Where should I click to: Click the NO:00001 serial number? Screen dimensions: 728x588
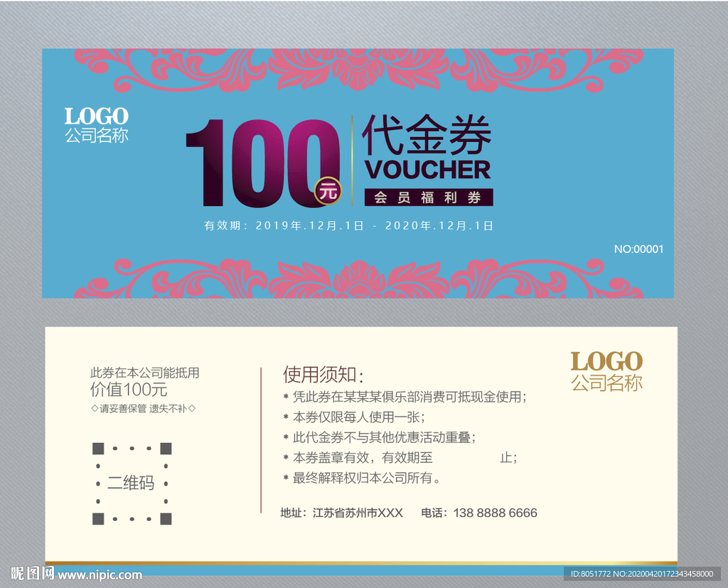(x=639, y=249)
